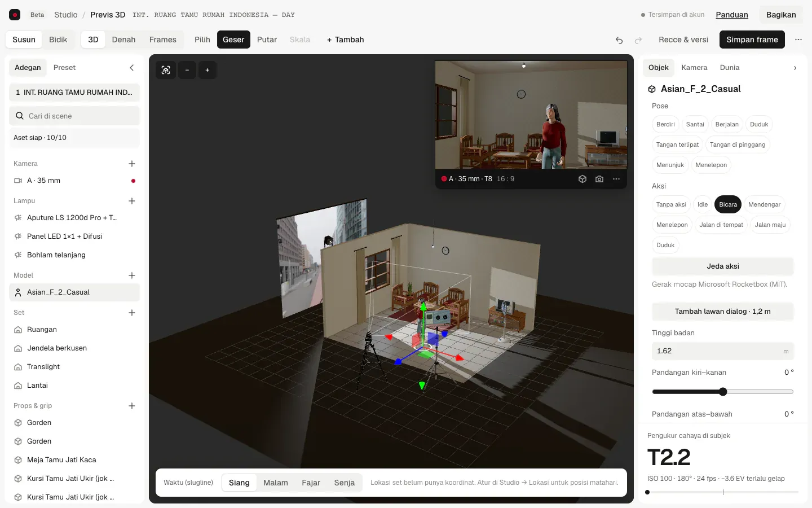Viewport: 812px width, 508px height.
Task: Open the Preset tab
Action: pos(64,68)
